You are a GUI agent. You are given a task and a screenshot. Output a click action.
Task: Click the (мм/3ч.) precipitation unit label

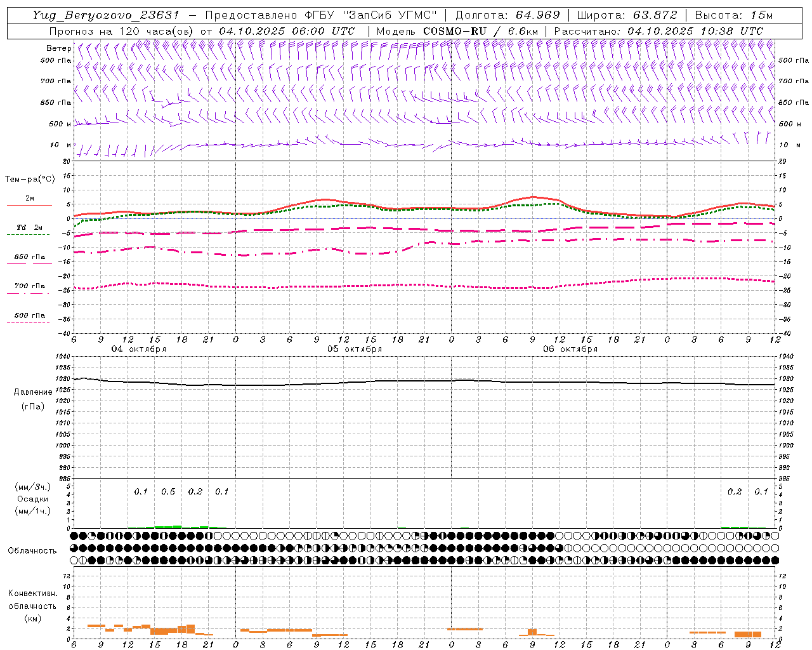[33, 487]
